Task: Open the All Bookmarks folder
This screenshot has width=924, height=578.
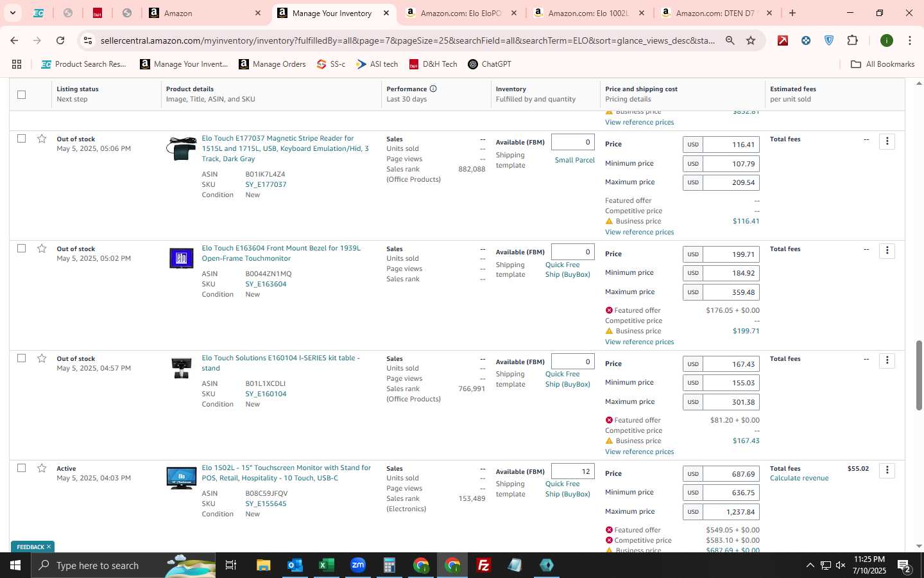Action: pyautogui.click(x=882, y=64)
